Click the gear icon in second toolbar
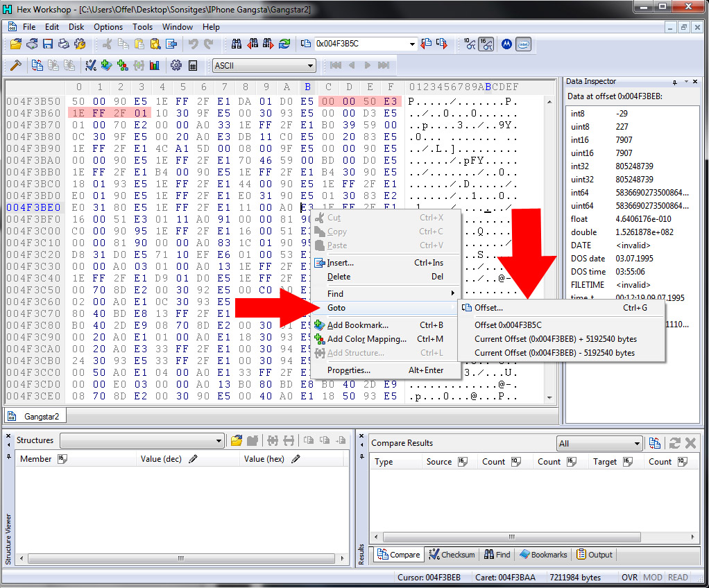This screenshot has width=709, height=588. pos(176,65)
